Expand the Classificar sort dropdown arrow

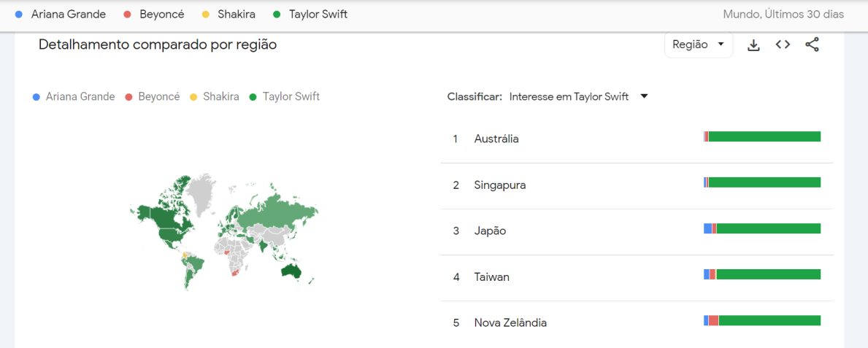tap(644, 96)
